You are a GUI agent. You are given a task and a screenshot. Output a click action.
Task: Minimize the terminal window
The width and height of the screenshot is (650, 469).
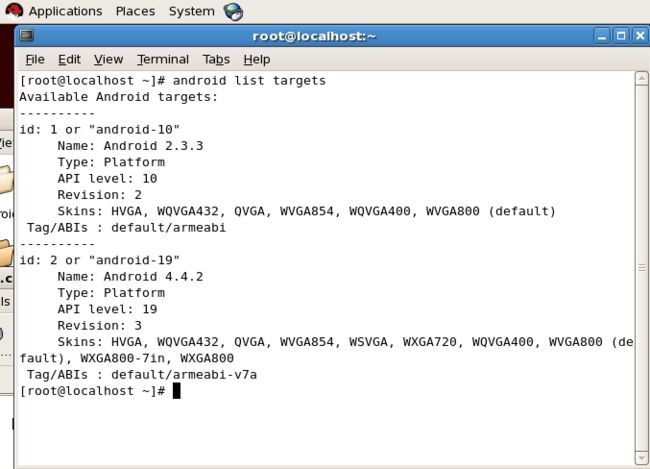(601, 36)
